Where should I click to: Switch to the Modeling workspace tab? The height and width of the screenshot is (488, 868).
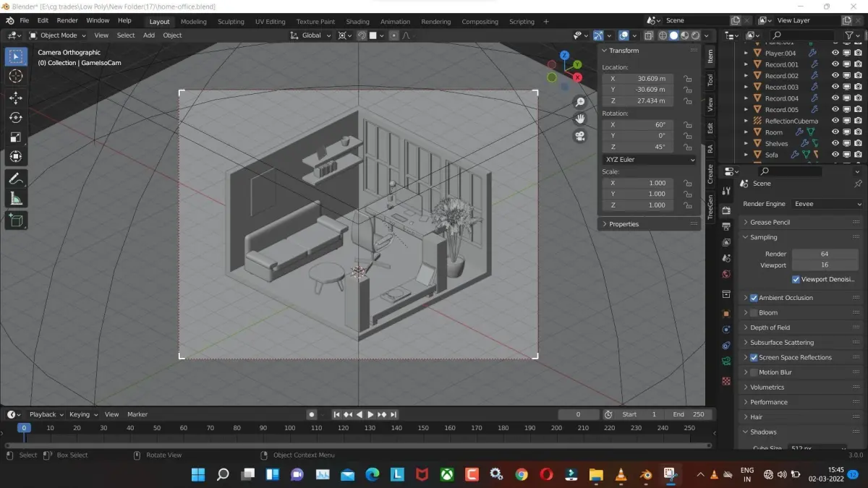pyautogui.click(x=193, y=22)
